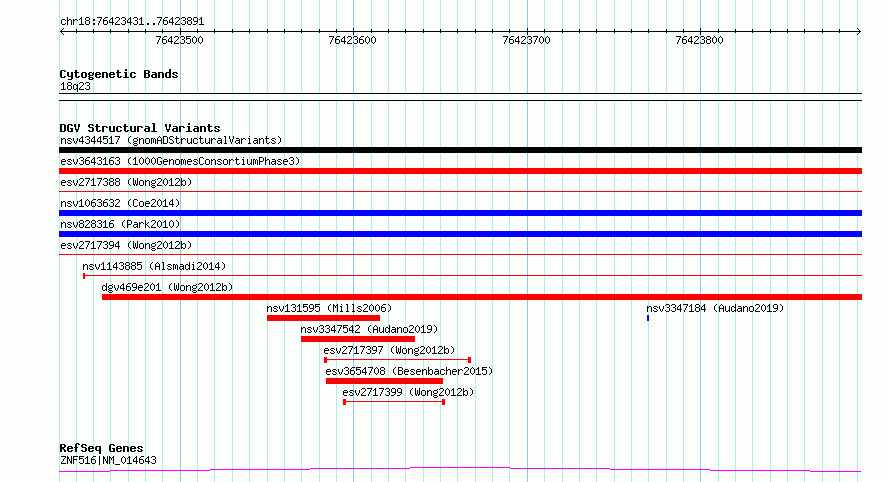Click the nsv3347542 Audano2019 red bar
The height and width of the screenshot is (482, 890).
click(x=358, y=340)
